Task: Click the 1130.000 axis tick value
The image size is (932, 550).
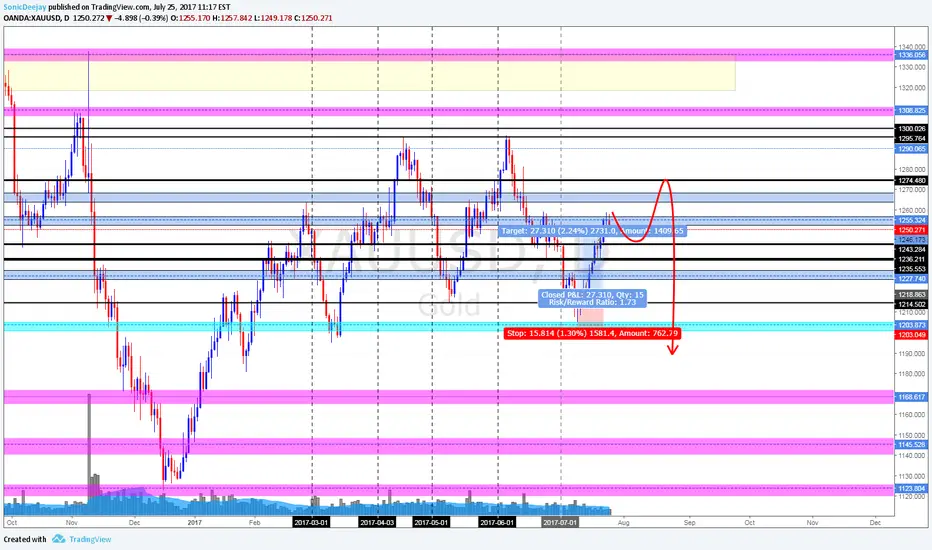Action: tap(912, 476)
